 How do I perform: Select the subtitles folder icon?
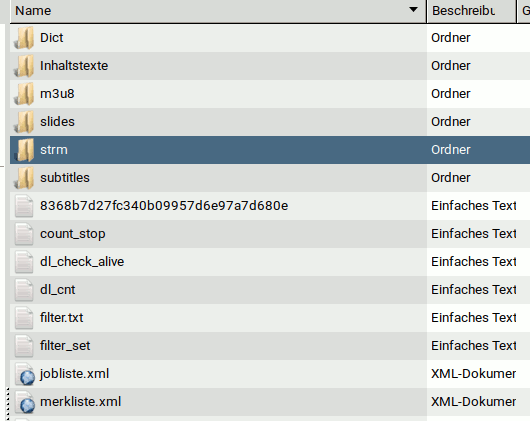(24, 178)
